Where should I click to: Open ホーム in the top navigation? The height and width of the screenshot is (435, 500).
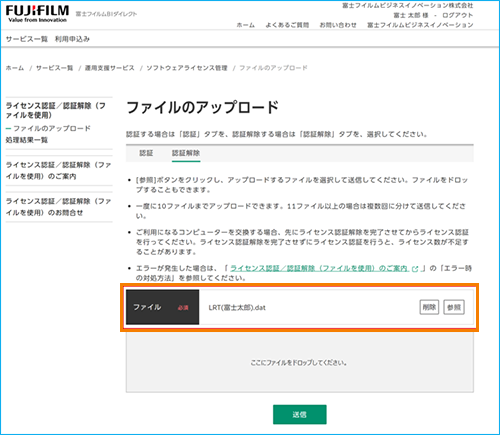(246, 25)
